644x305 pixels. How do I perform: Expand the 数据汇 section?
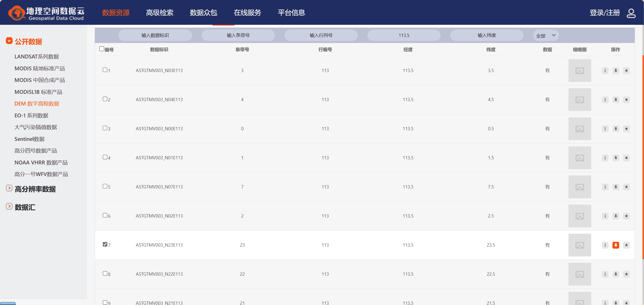(x=9, y=206)
